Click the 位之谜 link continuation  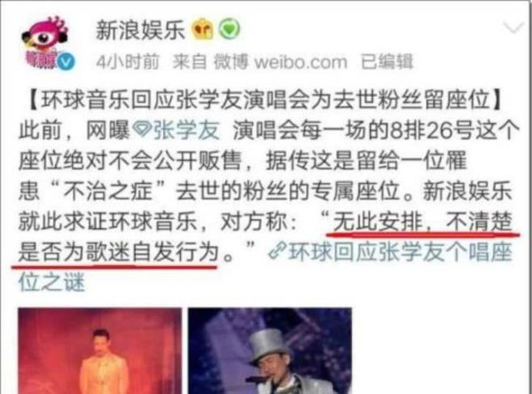point(51,282)
